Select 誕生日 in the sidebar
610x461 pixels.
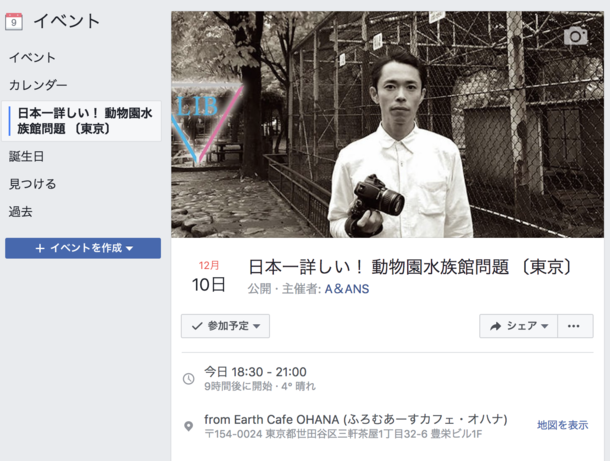pyautogui.click(x=26, y=156)
